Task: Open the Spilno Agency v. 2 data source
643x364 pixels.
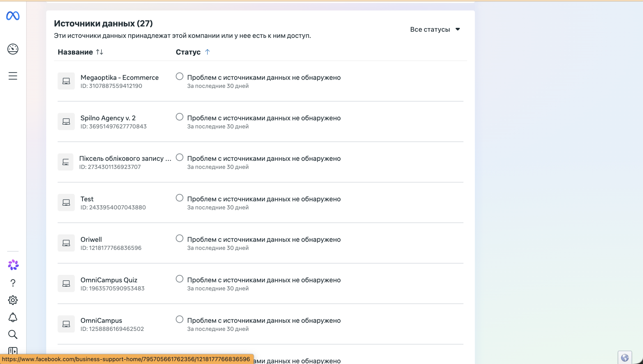Action: [x=108, y=118]
